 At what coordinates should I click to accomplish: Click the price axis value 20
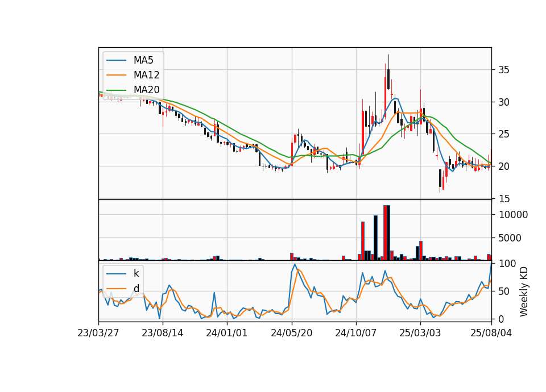pyautogui.click(x=504, y=166)
